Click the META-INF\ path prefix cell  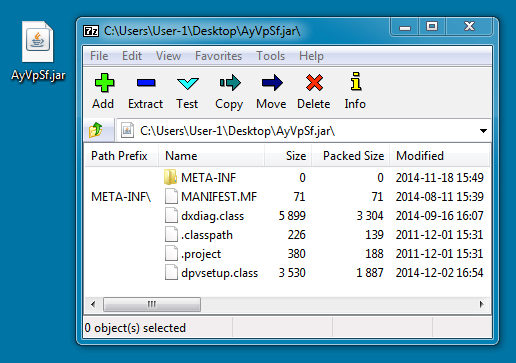121,197
